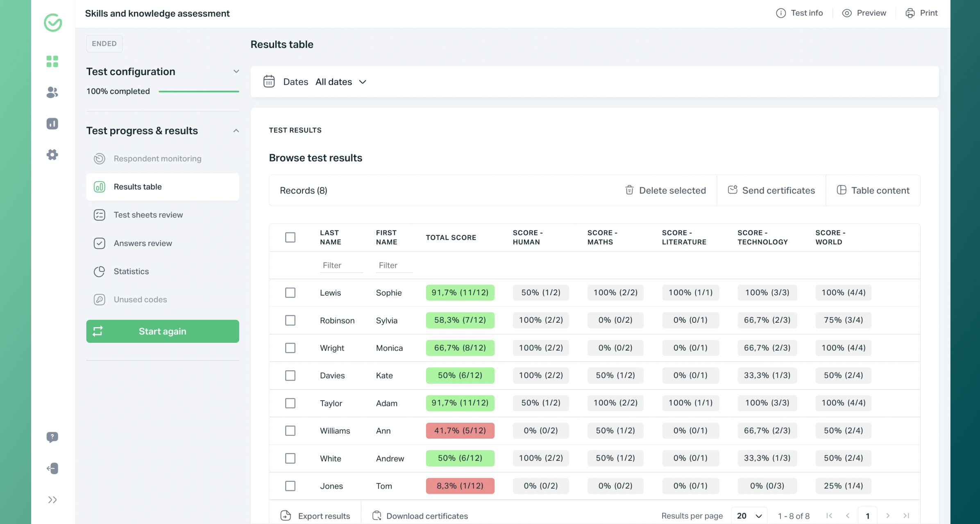980x524 pixels.
Task: Open Answers review
Action: point(143,243)
